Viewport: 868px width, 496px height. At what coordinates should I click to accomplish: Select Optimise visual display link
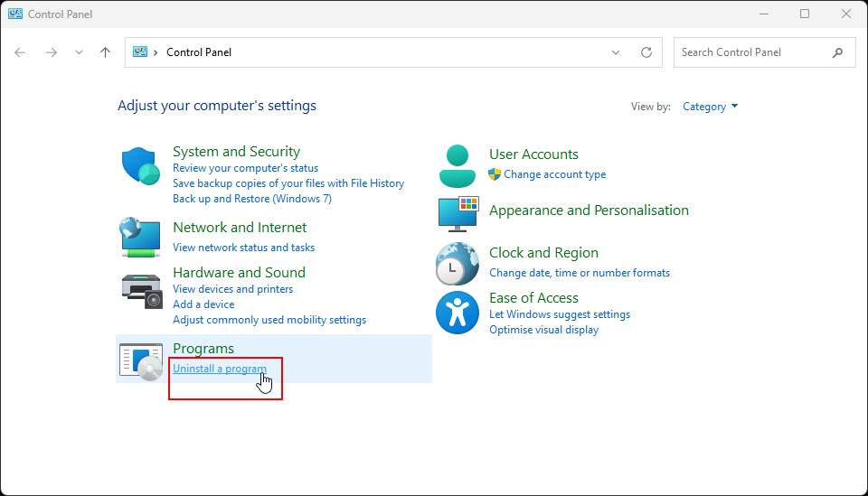[x=543, y=330]
